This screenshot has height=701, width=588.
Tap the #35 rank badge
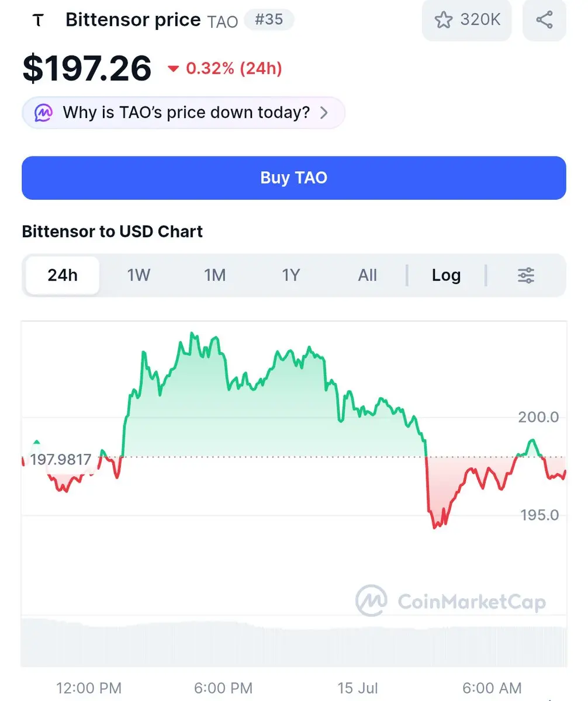click(269, 19)
